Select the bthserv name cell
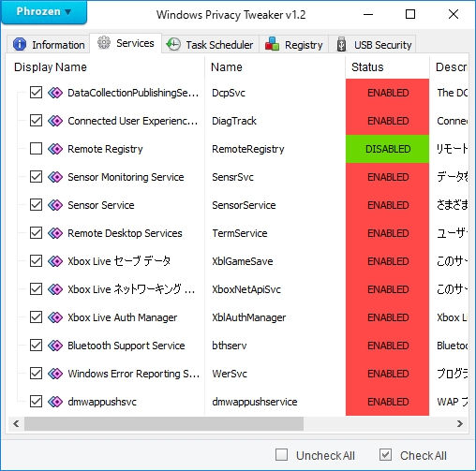Viewport: 476px width, 471px height. (229, 346)
